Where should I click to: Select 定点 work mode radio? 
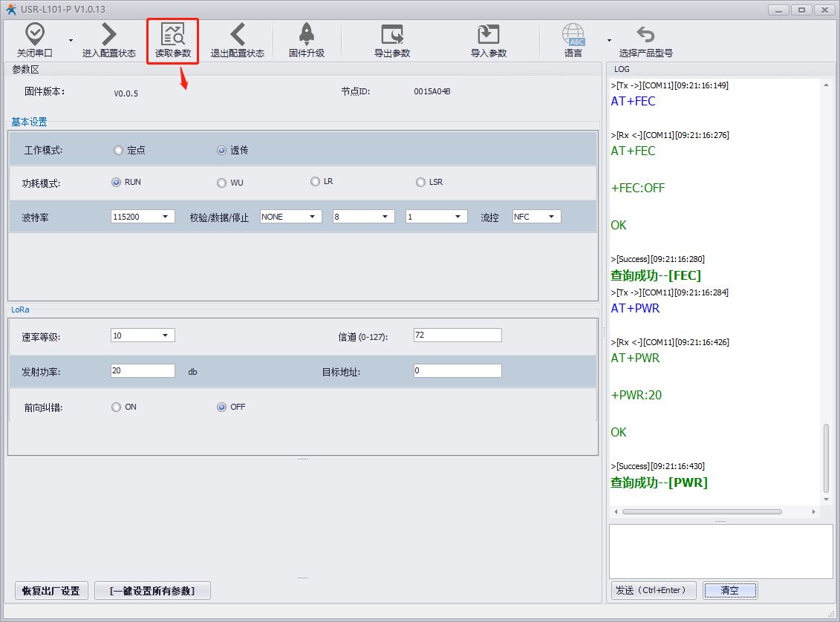click(x=118, y=151)
